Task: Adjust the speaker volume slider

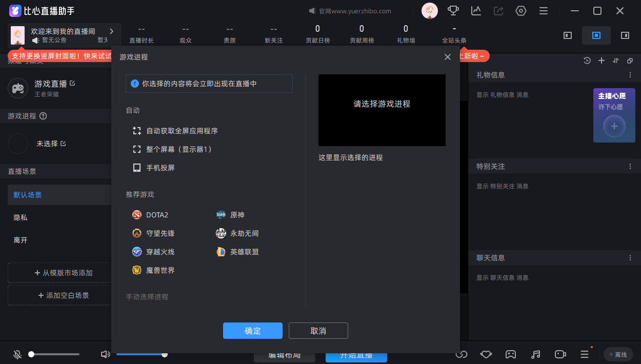Action: tap(142, 354)
